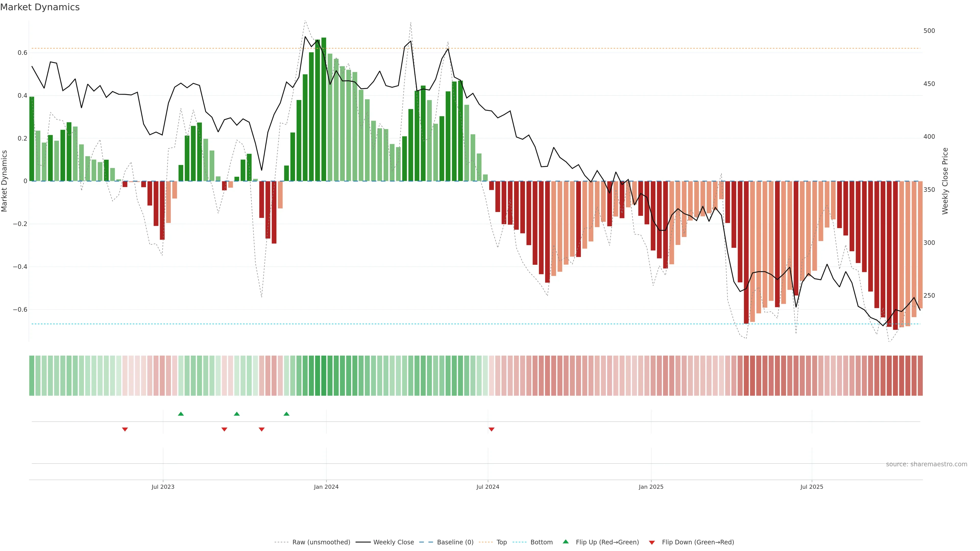The width and height of the screenshot is (980, 551).
Task: Click the leftmost green Flip Up triangle marker
Action: 181,414
